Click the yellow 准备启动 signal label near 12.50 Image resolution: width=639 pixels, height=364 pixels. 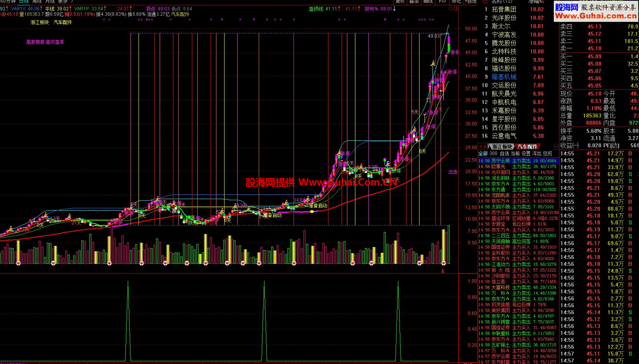coord(318,206)
